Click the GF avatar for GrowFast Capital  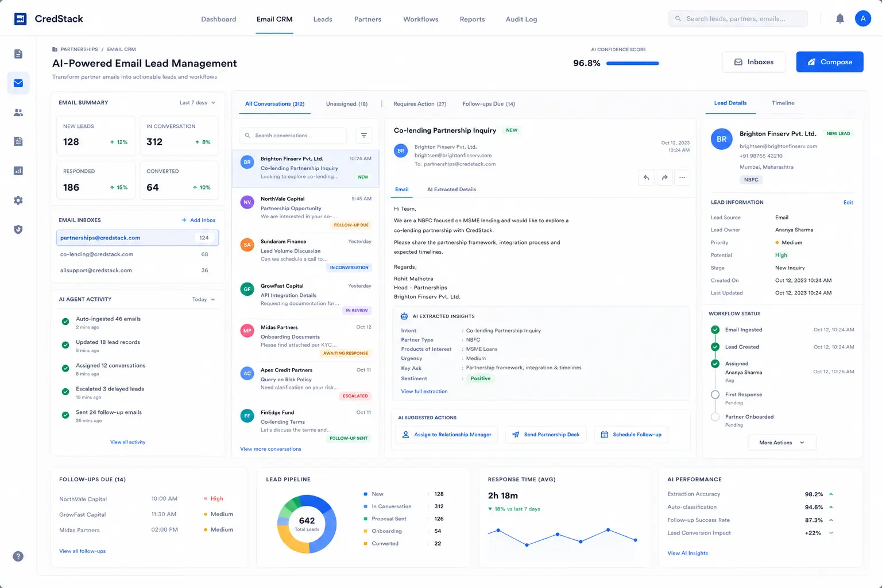coord(247,289)
